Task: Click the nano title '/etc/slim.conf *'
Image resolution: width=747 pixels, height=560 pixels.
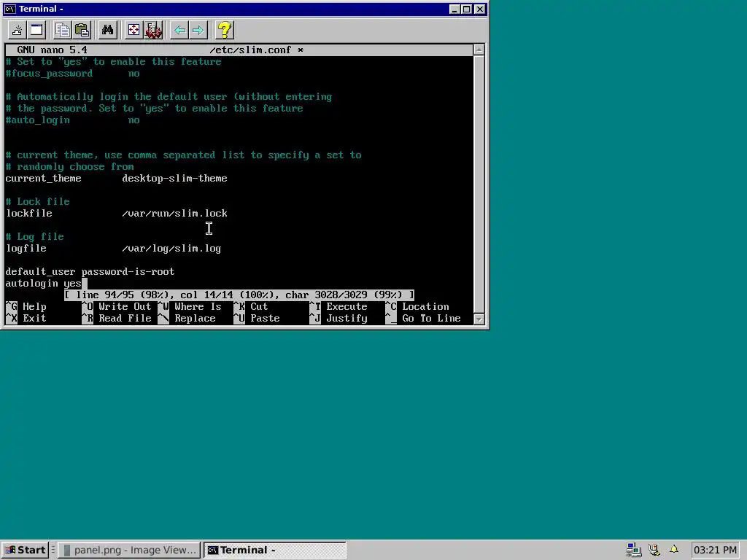Action: coord(256,50)
